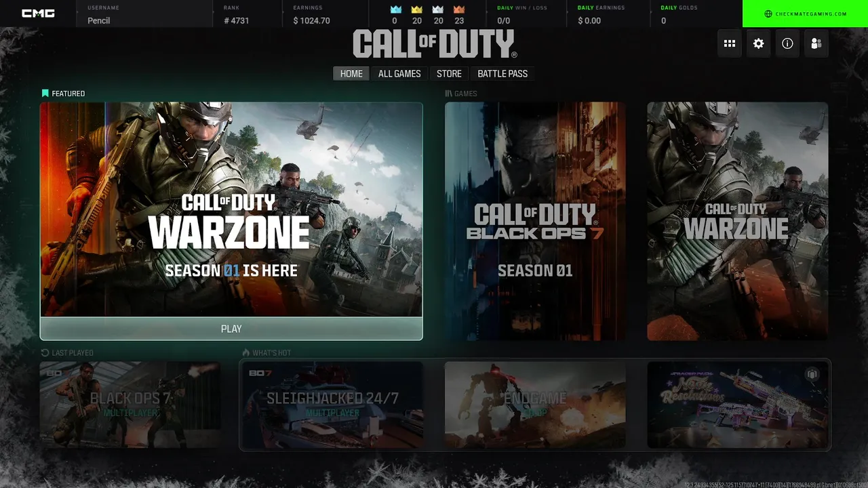Click the blue crown icon
868x488 pixels.
click(396, 9)
